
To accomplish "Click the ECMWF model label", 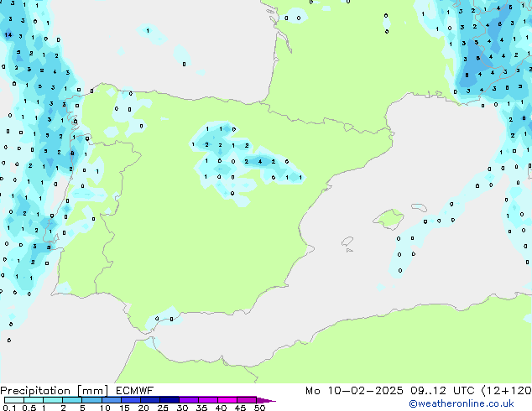I will coord(135,390).
